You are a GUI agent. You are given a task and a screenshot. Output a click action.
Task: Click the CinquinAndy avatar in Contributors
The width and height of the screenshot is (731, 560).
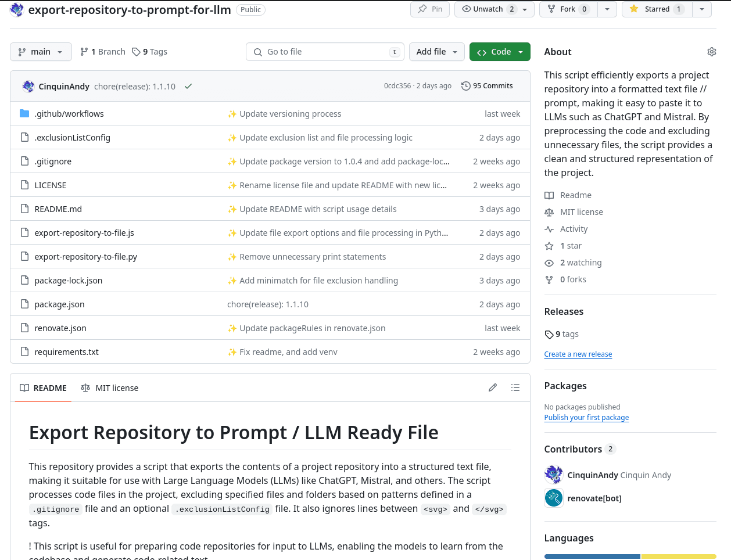click(554, 475)
